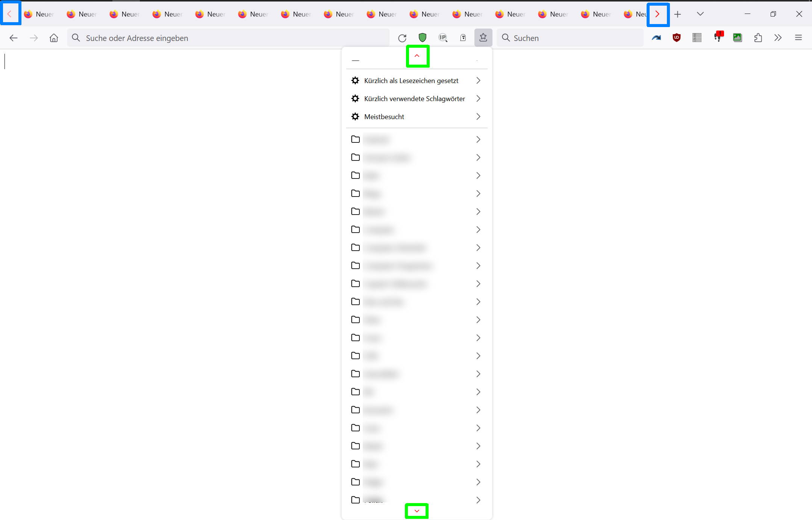The width and height of the screenshot is (812, 520).
Task: Click the IP lookup extension icon
Action: [x=443, y=38]
